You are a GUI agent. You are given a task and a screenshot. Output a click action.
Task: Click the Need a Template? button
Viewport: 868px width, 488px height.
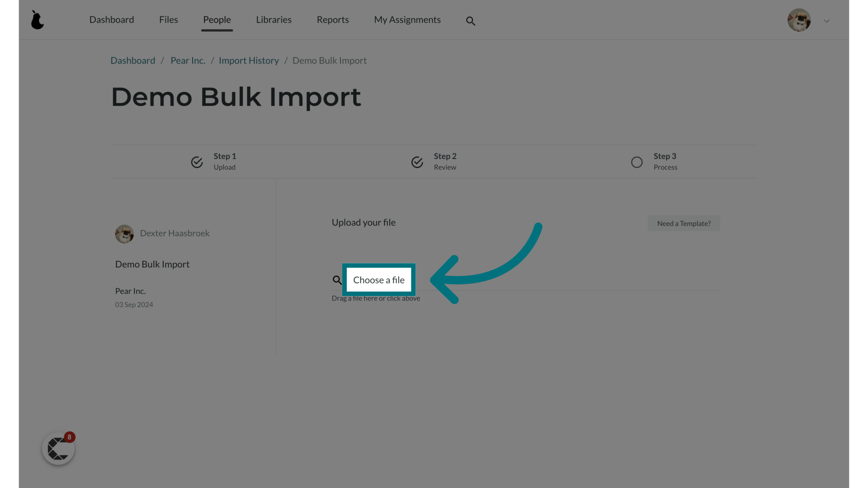[684, 223]
